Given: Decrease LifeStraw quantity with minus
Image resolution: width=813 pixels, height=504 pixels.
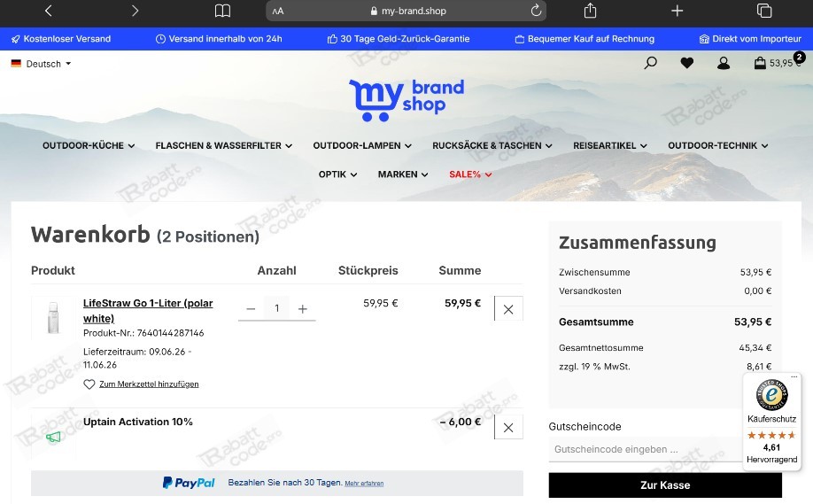Looking at the screenshot, I should click(x=251, y=309).
